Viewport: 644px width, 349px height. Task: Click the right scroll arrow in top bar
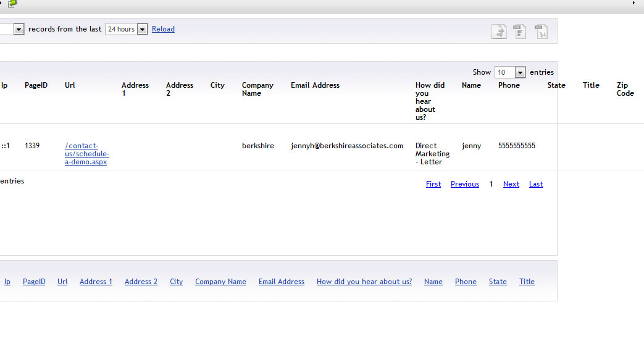[x=634, y=4]
